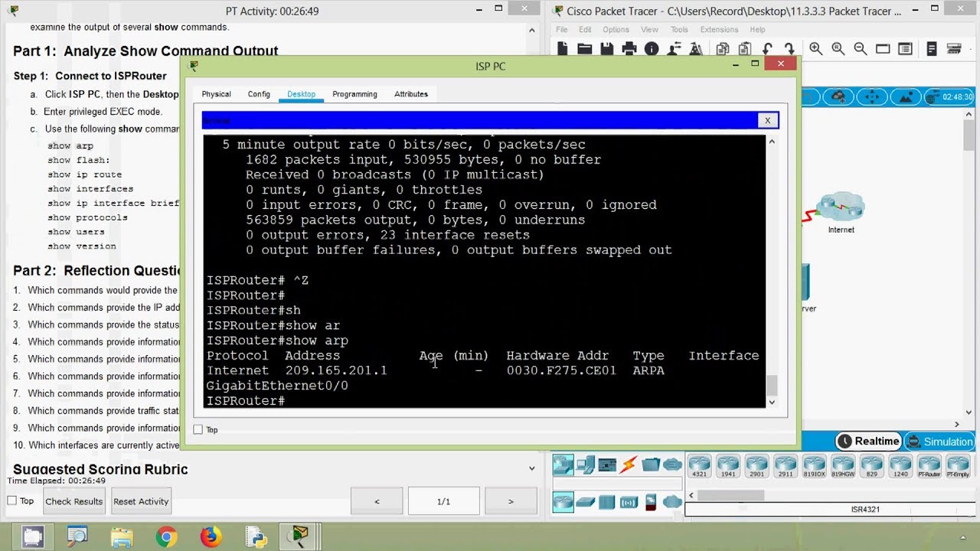Open Firefox from the Windows taskbar

pos(211,536)
